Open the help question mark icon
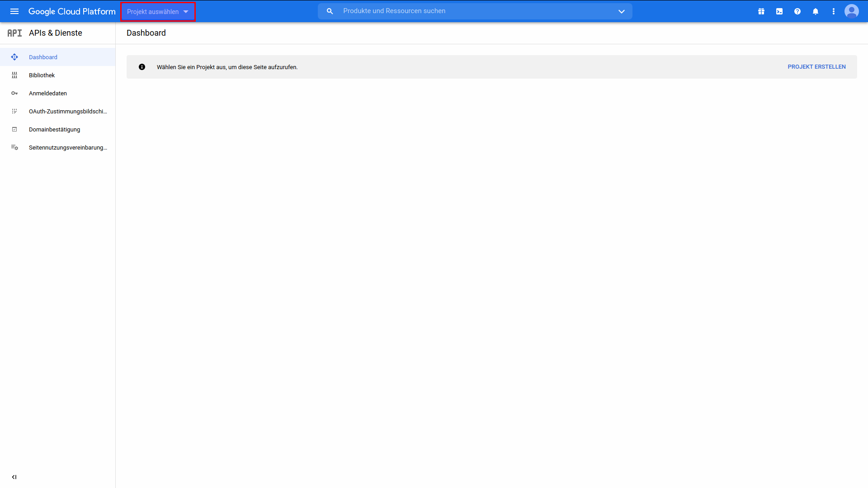 pyautogui.click(x=797, y=11)
